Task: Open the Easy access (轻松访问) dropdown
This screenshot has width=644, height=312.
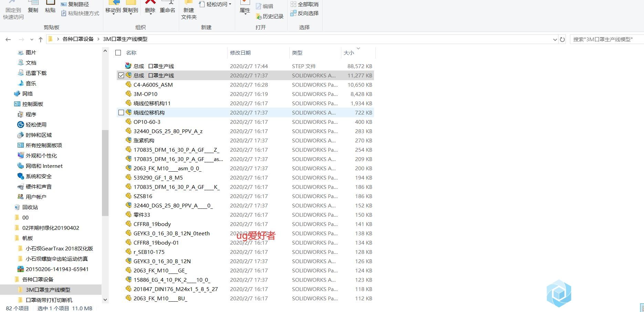Action: tap(215, 4)
